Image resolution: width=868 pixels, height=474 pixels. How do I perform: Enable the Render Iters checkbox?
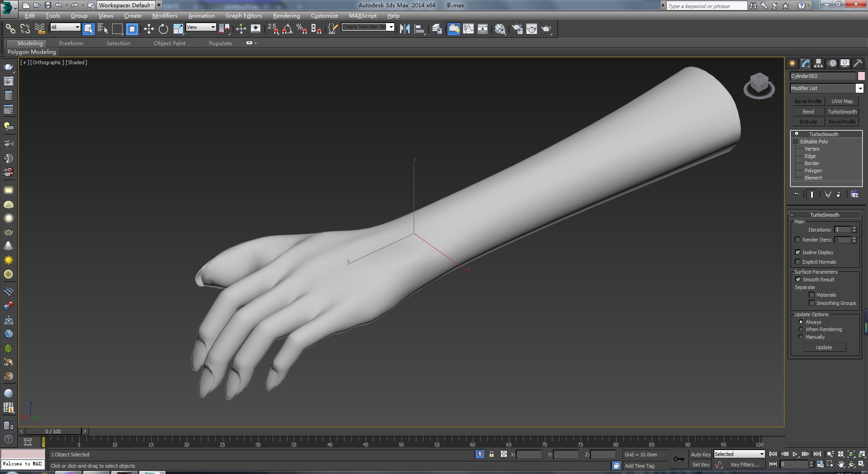pos(797,240)
